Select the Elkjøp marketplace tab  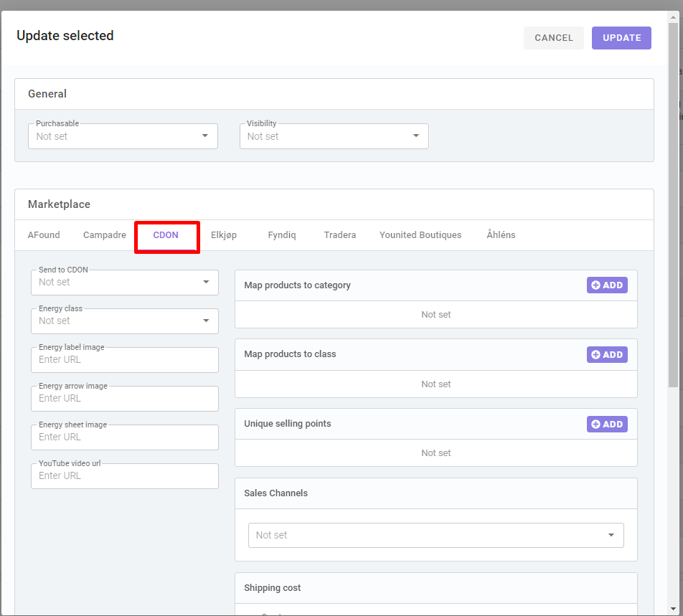pyautogui.click(x=224, y=235)
